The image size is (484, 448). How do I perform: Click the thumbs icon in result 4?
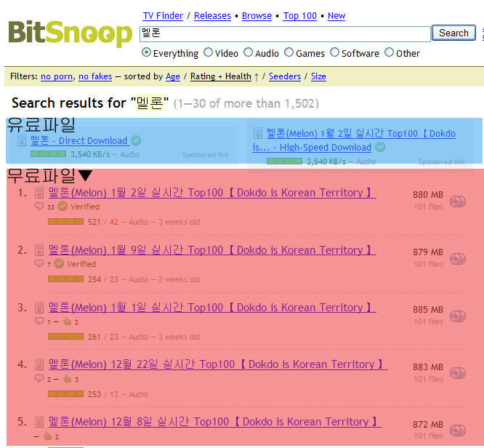pos(68,378)
